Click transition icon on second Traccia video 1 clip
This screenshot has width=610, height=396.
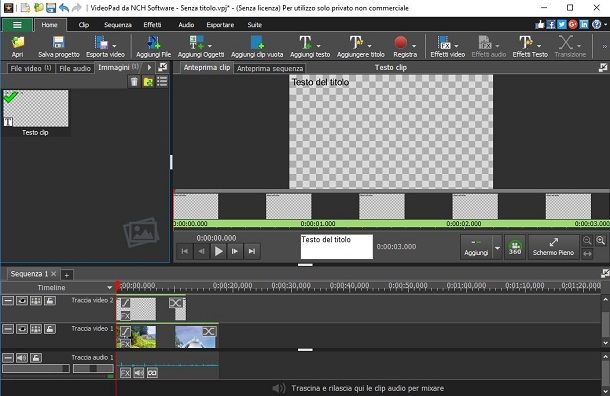[x=209, y=331]
